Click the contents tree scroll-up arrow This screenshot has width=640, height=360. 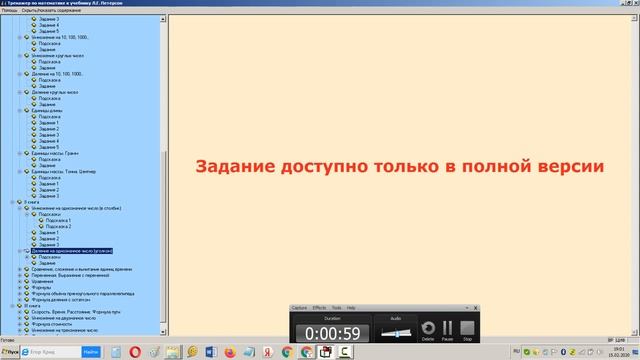coord(163,19)
